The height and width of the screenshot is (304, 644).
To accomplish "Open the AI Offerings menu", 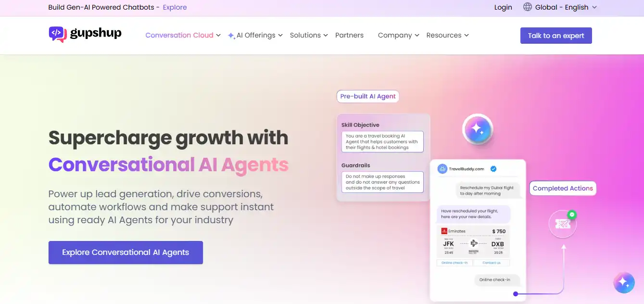I will pos(256,35).
